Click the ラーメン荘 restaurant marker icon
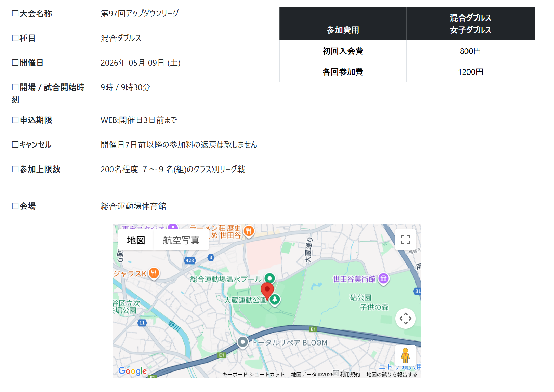This screenshot has width=554, height=392. coord(249,231)
